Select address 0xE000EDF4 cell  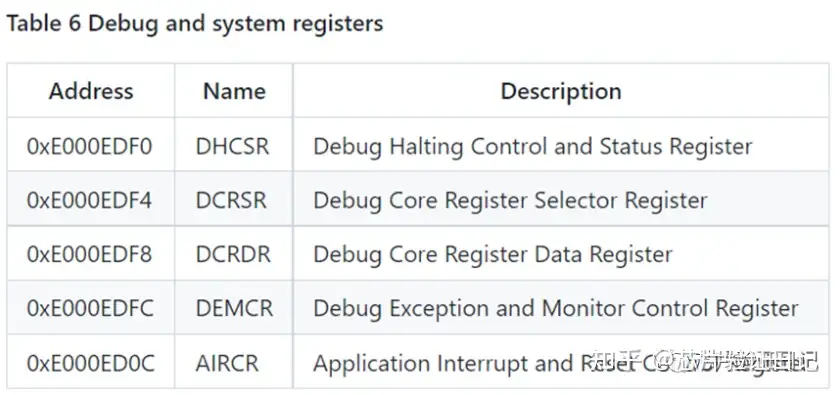[89, 200]
